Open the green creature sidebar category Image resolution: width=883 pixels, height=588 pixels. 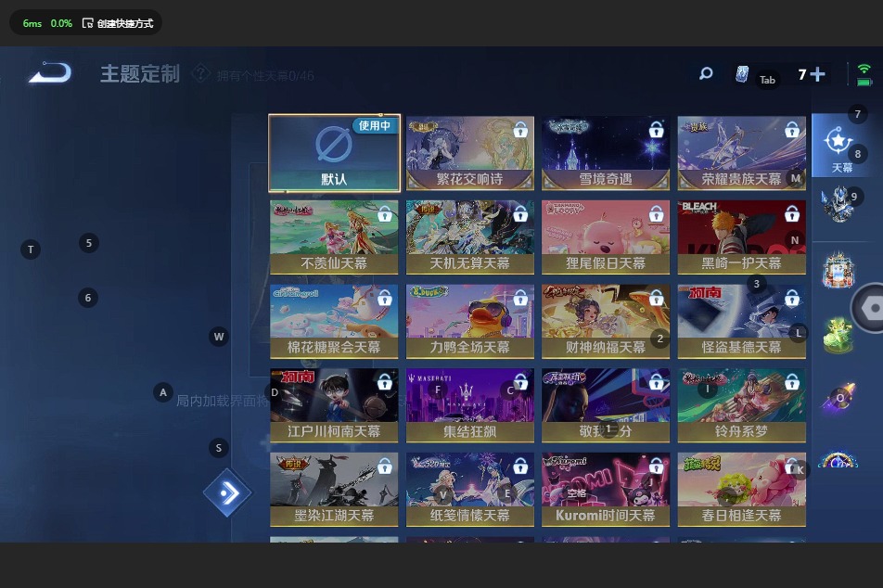click(x=838, y=336)
